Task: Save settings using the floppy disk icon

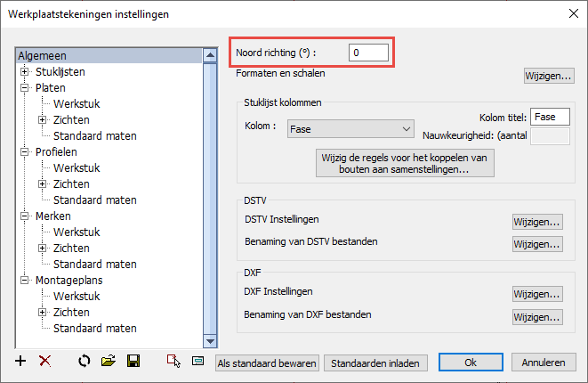Action: (x=133, y=362)
